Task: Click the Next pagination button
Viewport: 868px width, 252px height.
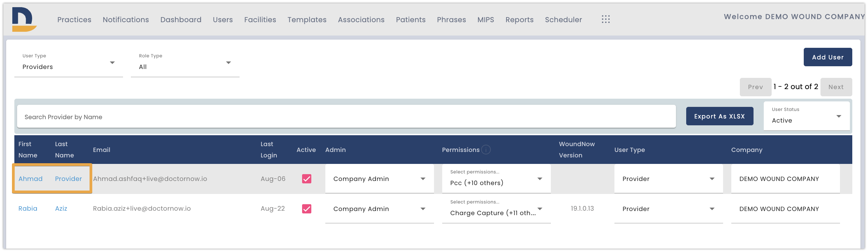Action: point(836,87)
